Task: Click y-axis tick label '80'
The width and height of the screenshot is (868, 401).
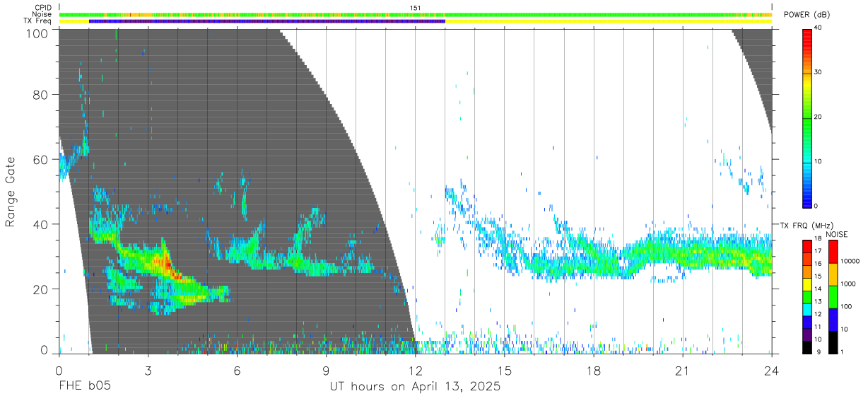Action: click(x=40, y=95)
